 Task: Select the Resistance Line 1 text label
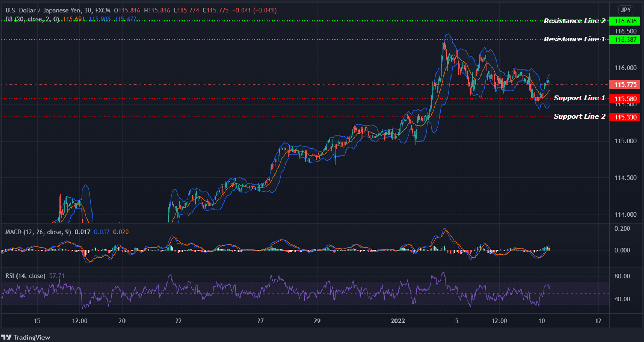pyautogui.click(x=574, y=39)
